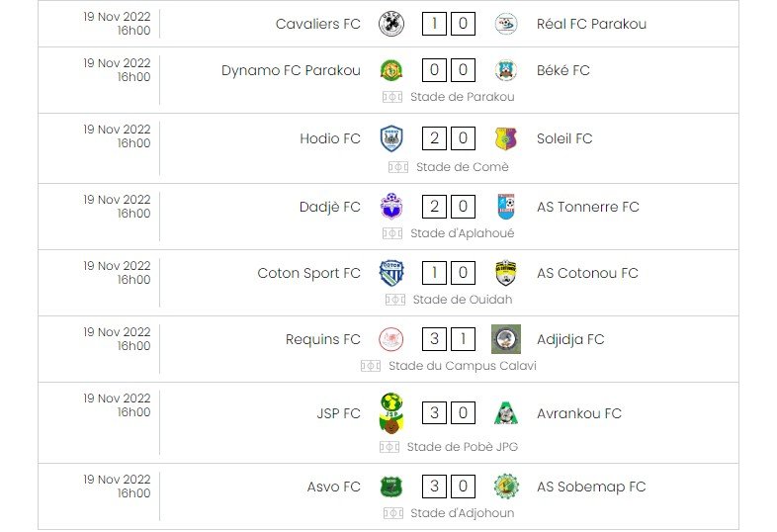Click the AS Sobemap FC badge
The width and height of the screenshot is (777, 532).
point(505,487)
